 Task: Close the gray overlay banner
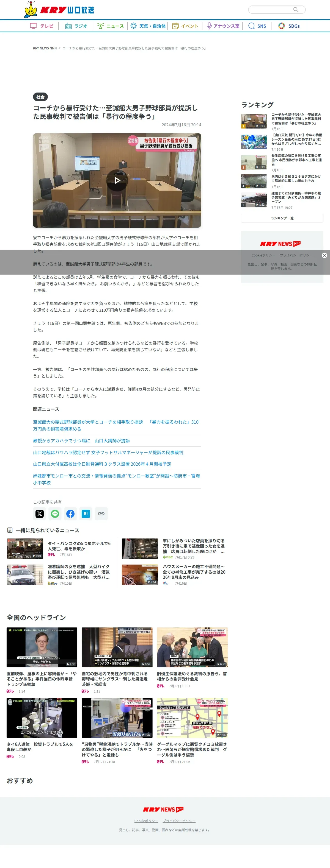324,255
